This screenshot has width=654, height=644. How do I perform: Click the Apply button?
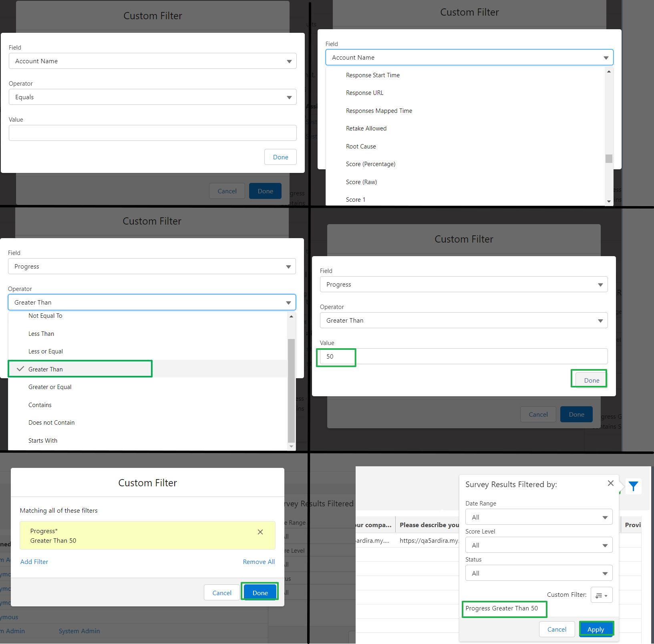pyautogui.click(x=596, y=629)
